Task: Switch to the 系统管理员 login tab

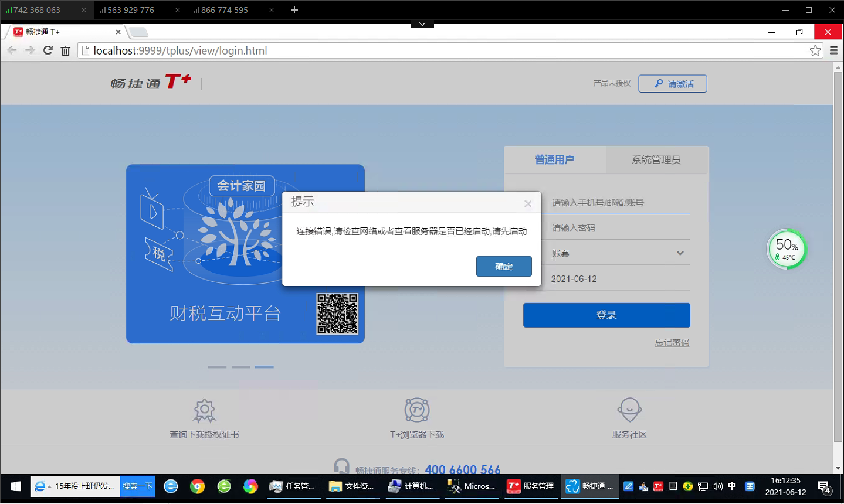Action: 657,160
